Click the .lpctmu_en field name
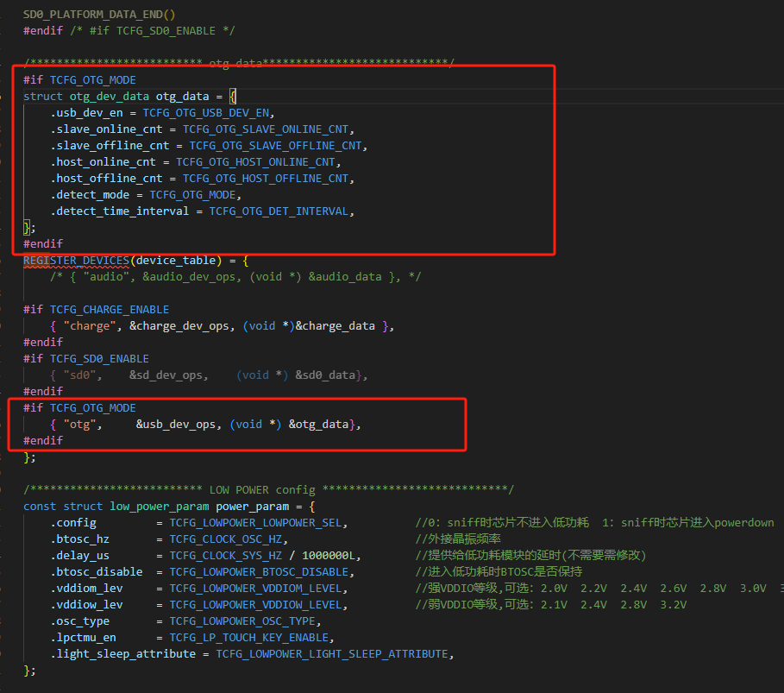This screenshot has width=784, height=693. (x=83, y=638)
